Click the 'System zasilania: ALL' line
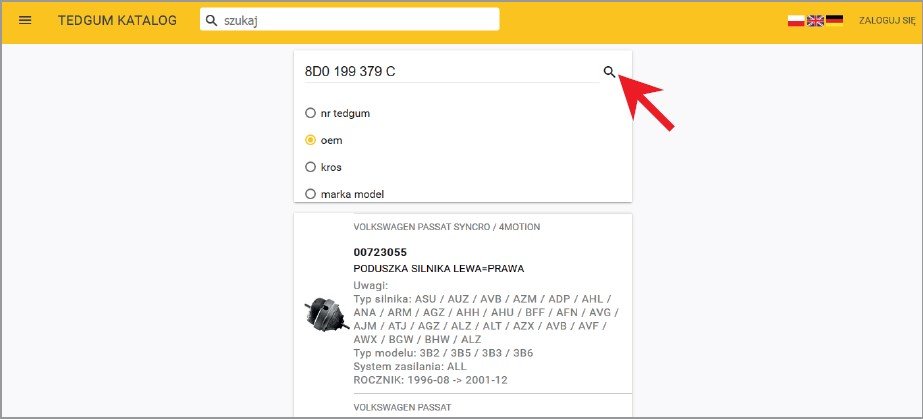 (410, 367)
